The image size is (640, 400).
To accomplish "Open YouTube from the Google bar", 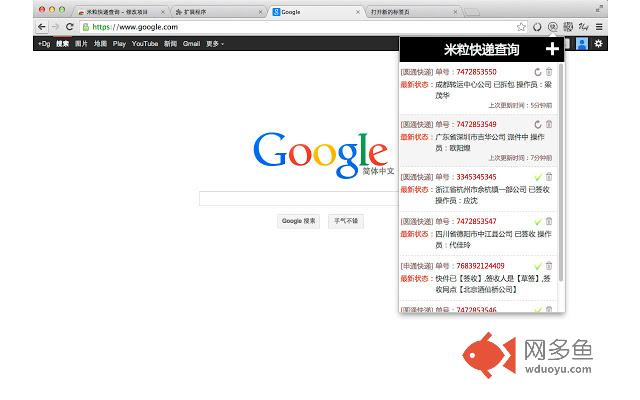I will pyautogui.click(x=145, y=44).
